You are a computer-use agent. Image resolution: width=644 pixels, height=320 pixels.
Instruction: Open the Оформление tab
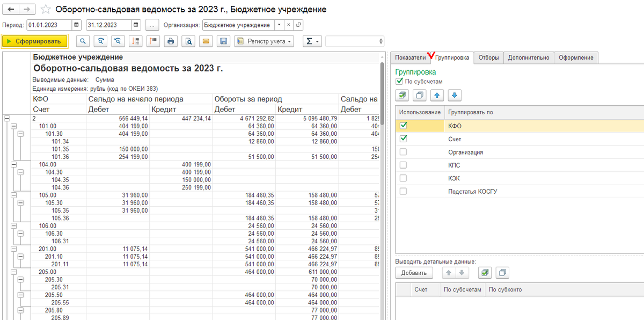pos(576,57)
